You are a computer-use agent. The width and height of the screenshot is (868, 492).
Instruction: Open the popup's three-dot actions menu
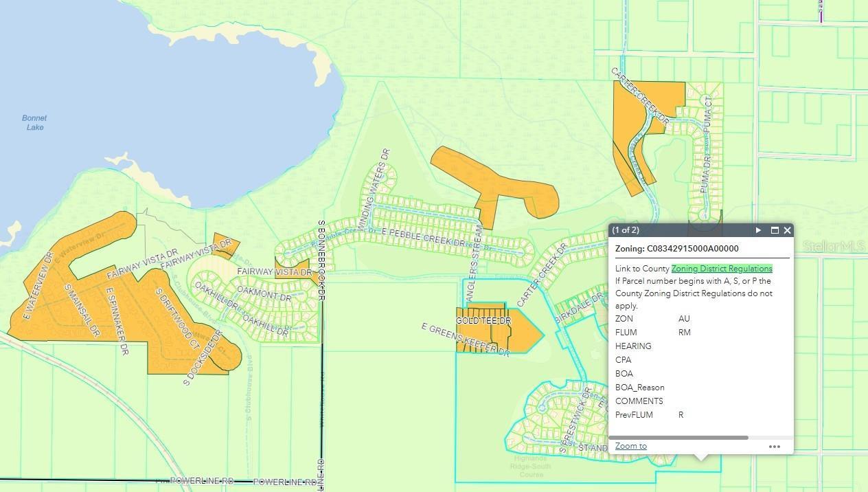pyautogui.click(x=774, y=447)
